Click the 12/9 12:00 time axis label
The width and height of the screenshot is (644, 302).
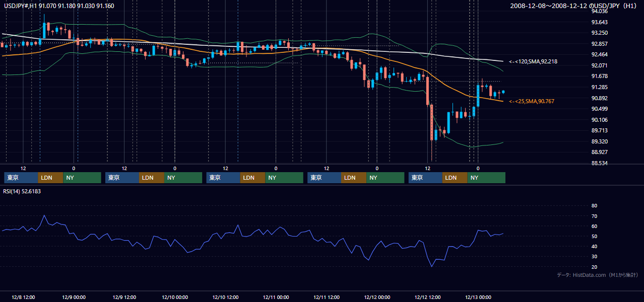124,297
